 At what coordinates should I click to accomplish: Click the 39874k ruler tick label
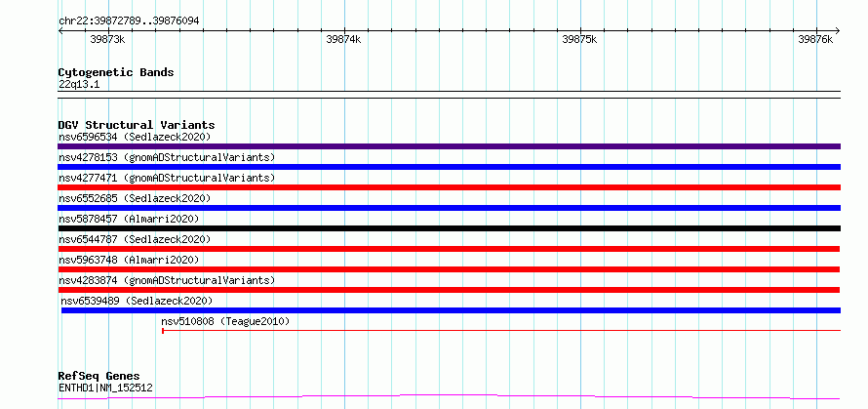pos(343,39)
